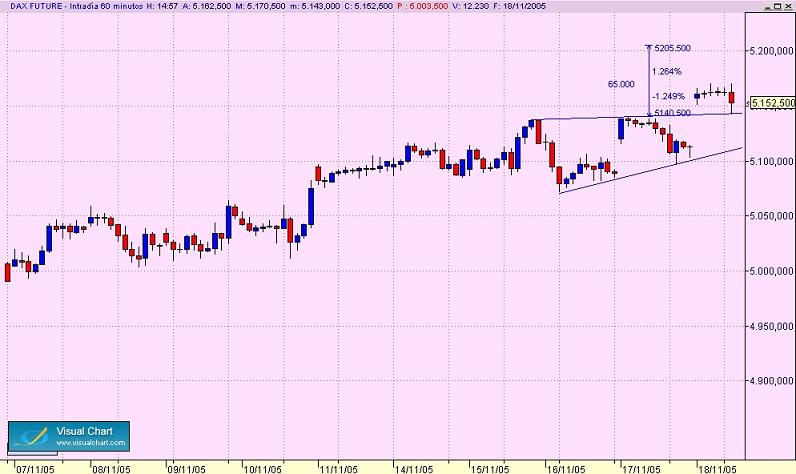Select the vertical measurement arrow line
Screen dimensions: 796x474
[649, 81]
